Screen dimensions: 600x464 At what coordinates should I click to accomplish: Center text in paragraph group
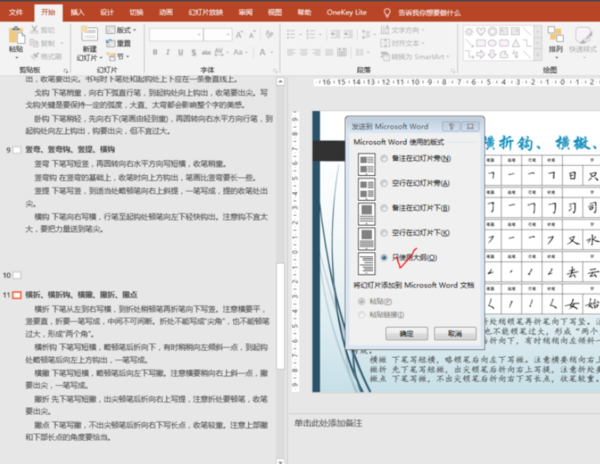304,52
